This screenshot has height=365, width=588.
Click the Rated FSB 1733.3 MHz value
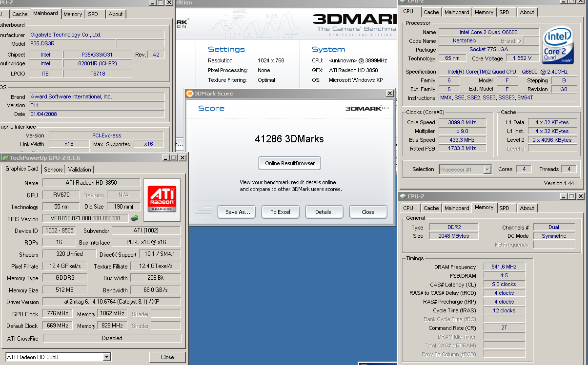point(462,149)
